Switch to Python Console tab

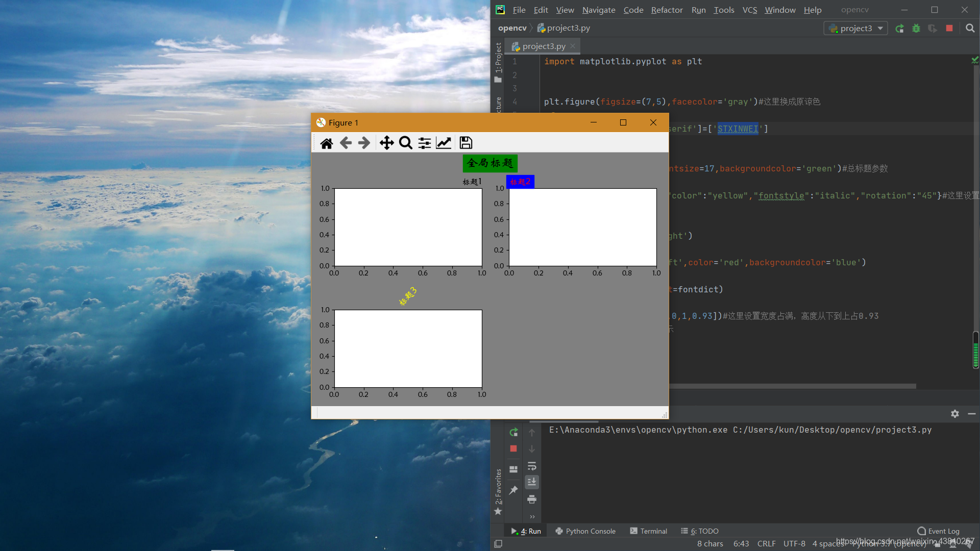point(585,531)
